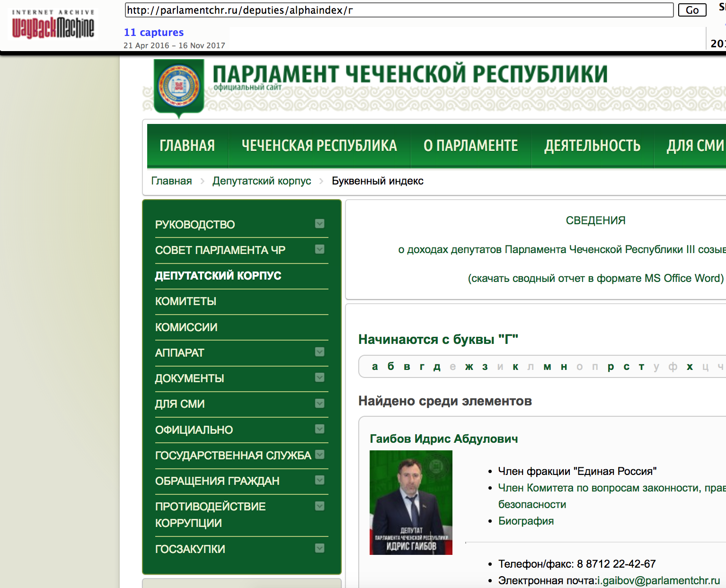Expand the АППАРАТ sidebar arrow
The height and width of the screenshot is (588, 726).
[320, 352]
